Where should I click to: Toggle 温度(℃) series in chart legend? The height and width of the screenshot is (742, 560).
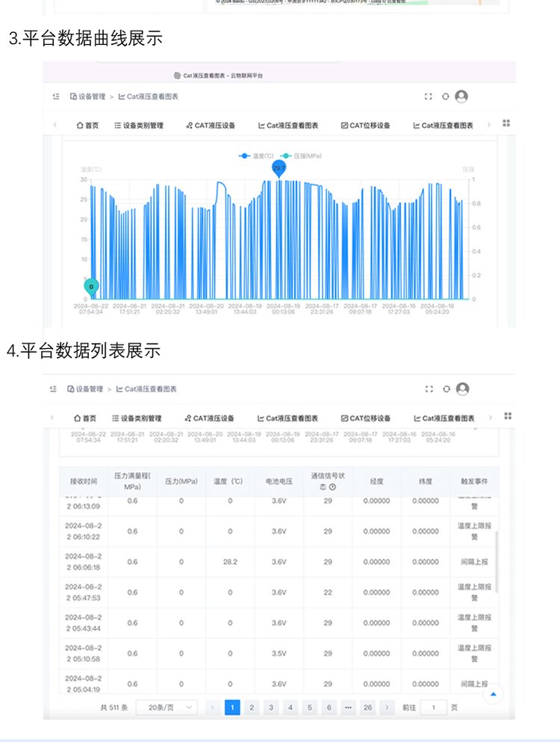coord(255,155)
